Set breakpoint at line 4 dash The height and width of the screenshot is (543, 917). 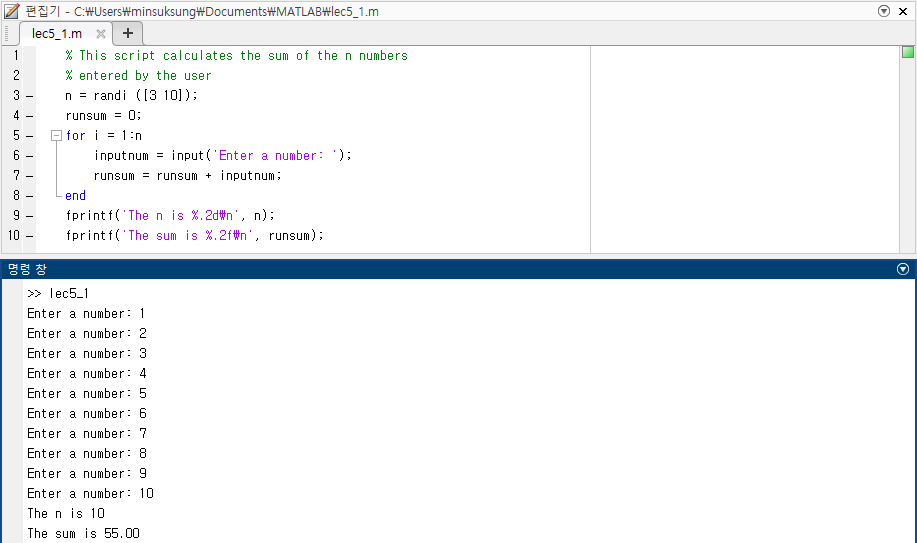coord(29,116)
